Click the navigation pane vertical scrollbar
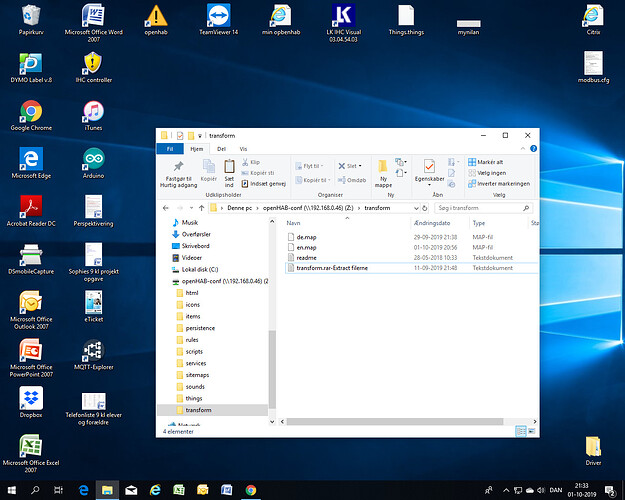Image resolution: width=625 pixels, height=500 pixels. pyautogui.click(x=272, y=369)
